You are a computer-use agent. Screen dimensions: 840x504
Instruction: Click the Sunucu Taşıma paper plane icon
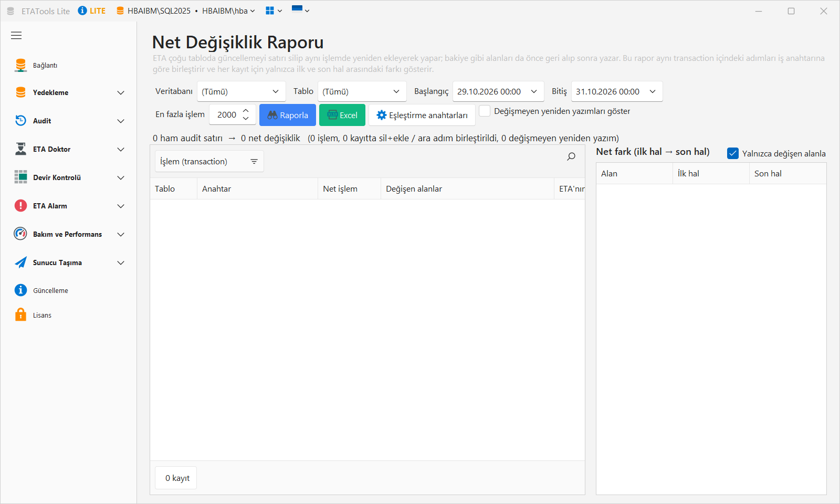point(20,262)
